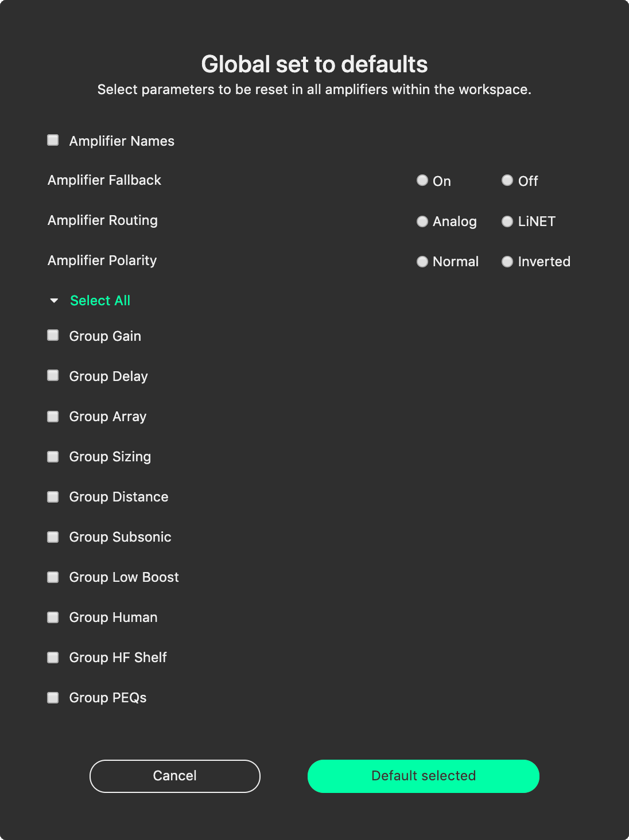The image size is (629, 840).
Task: Tick the Group Sizing checkbox
Action: 53,456
